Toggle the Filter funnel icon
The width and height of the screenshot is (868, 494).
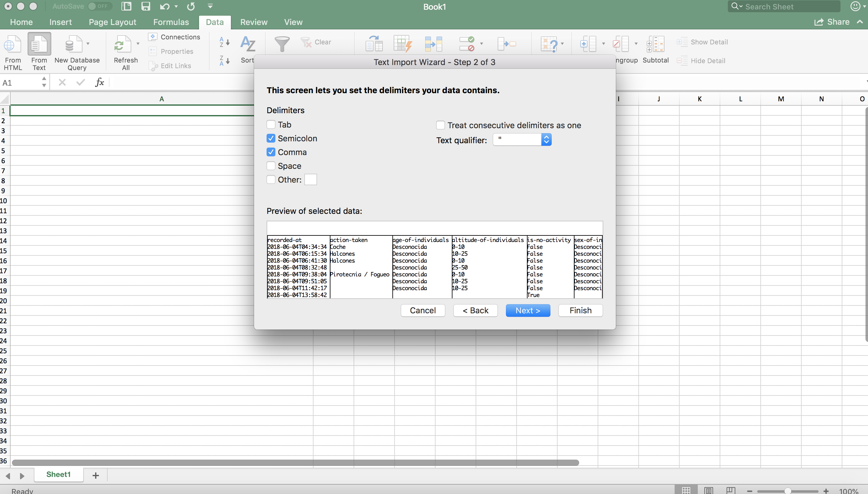coord(282,44)
